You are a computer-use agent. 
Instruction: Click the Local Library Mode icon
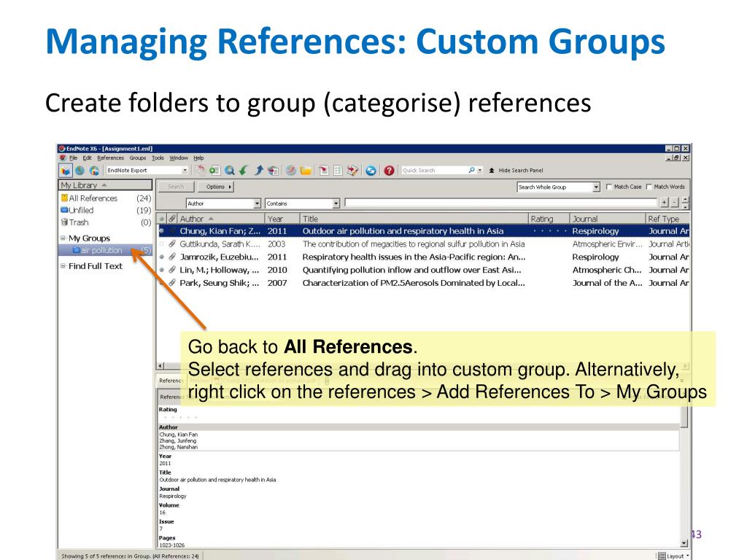point(66,171)
